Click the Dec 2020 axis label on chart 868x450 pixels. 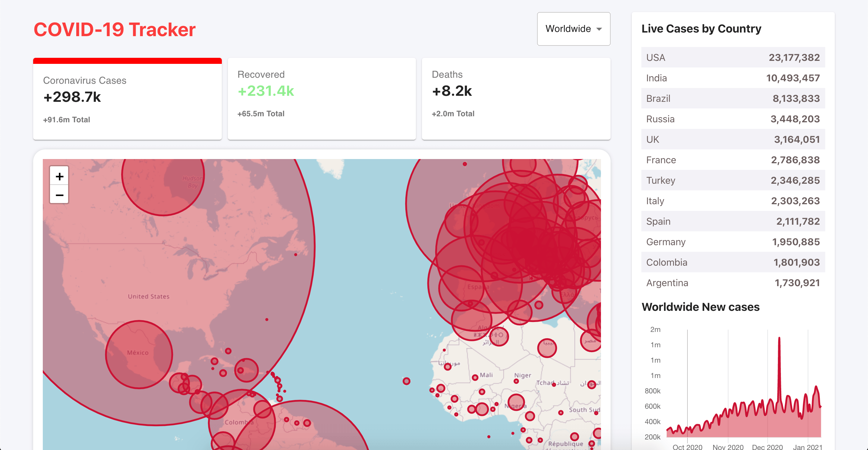(767, 447)
